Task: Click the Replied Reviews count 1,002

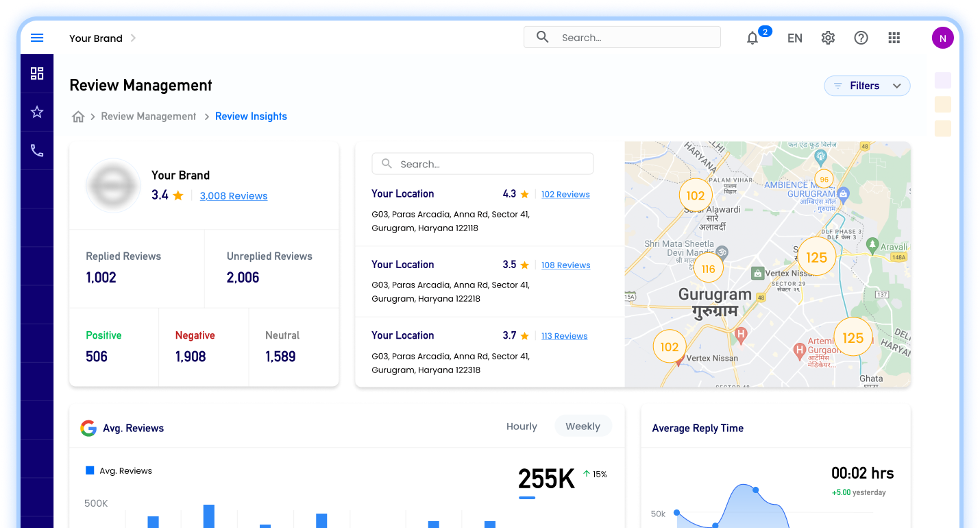Action: (x=101, y=278)
